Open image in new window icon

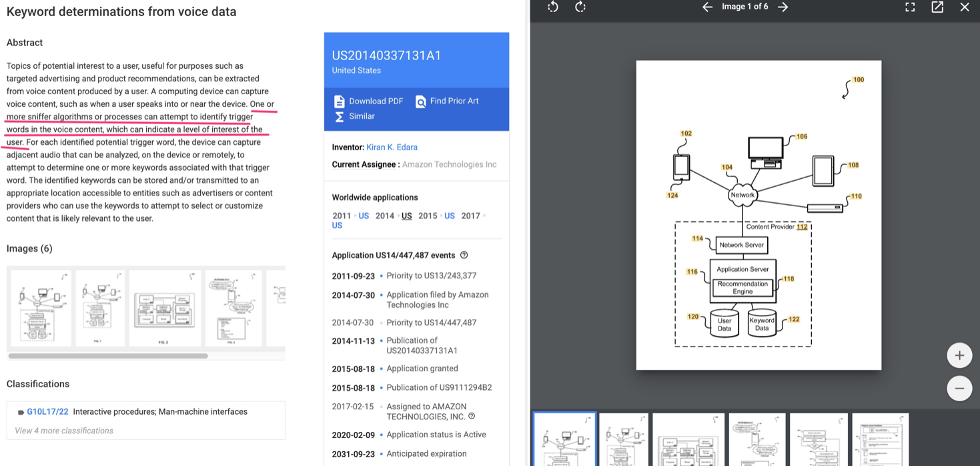click(937, 7)
